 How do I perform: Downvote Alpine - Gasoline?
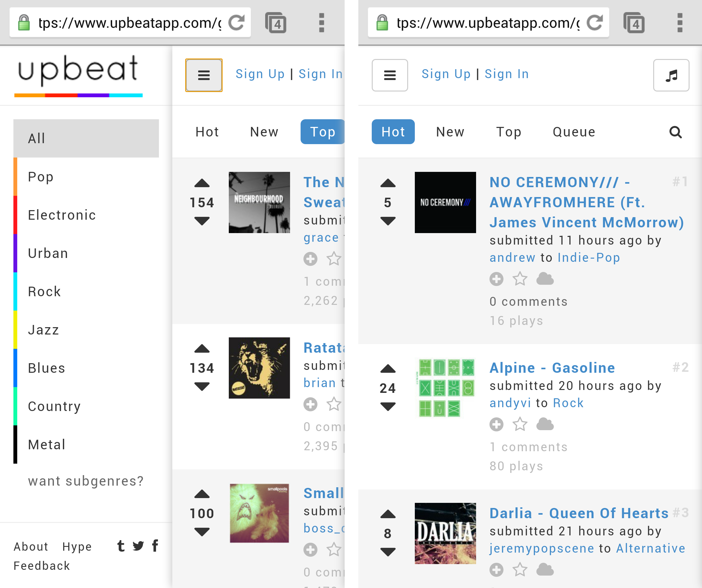point(388,407)
